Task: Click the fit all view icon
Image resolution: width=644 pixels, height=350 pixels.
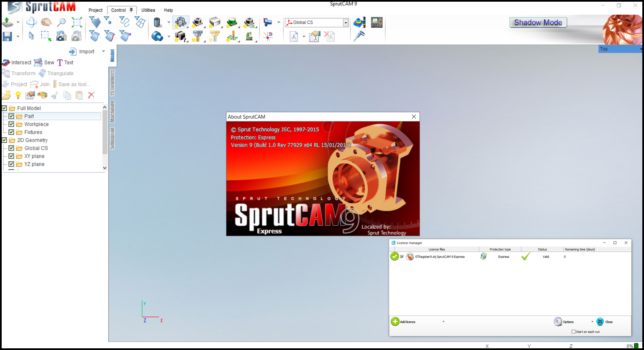Action: tap(77, 23)
